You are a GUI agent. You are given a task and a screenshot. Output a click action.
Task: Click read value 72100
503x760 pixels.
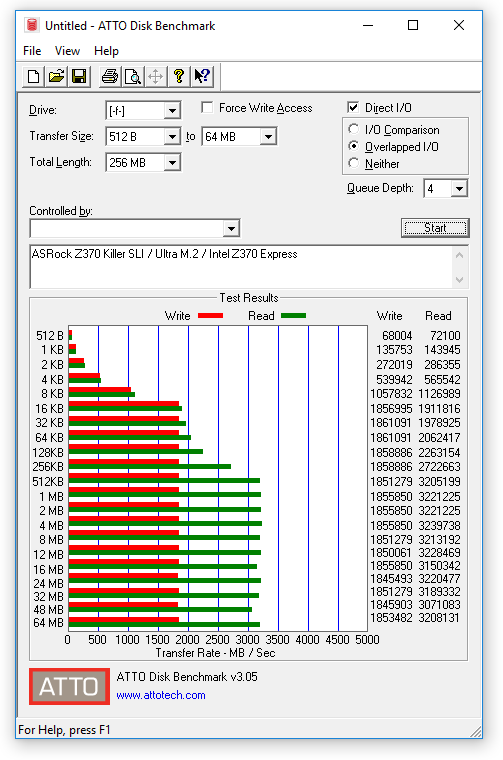pyautogui.click(x=445, y=335)
